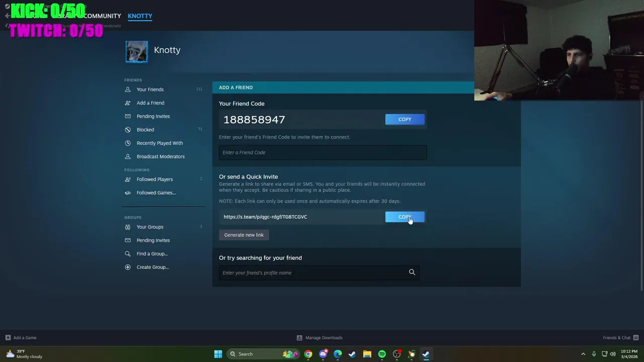Image resolution: width=644 pixels, height=362 pixels.
Task: Open Recently Played With clock icon
Action: [x=128, y=143]
